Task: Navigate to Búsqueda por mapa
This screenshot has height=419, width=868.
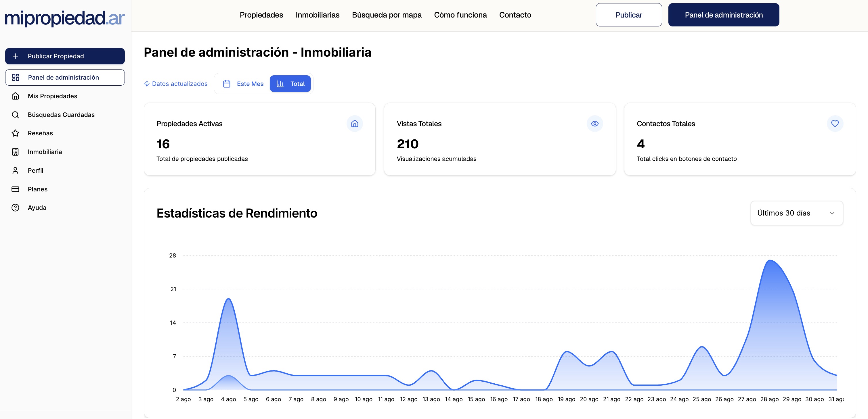Action: click(387, 15)
